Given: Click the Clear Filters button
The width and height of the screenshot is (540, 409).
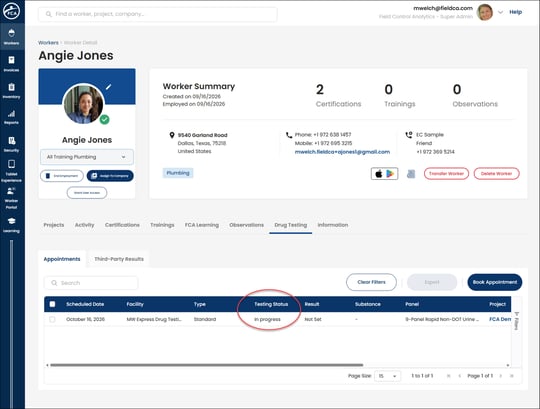Looking at the screenshot, I should (371, 282).
